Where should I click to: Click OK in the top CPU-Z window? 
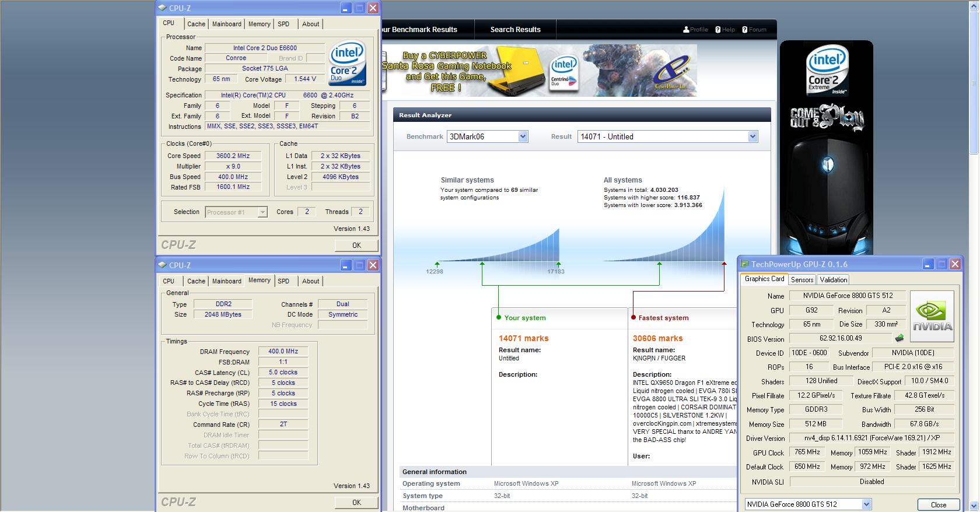[356, 246]
